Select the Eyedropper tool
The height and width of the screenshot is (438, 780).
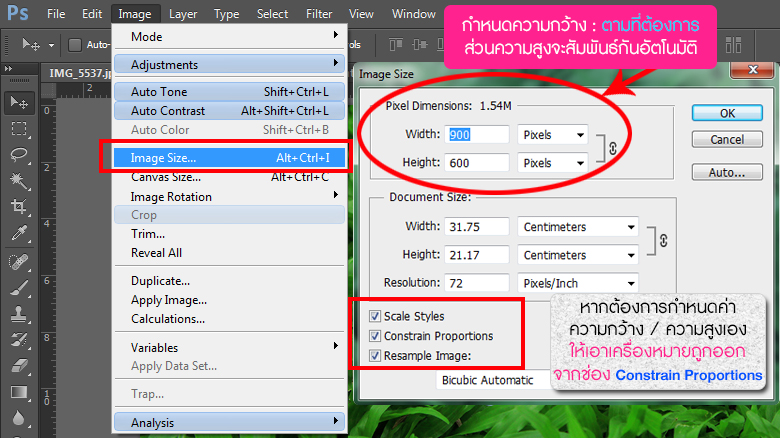18,234
